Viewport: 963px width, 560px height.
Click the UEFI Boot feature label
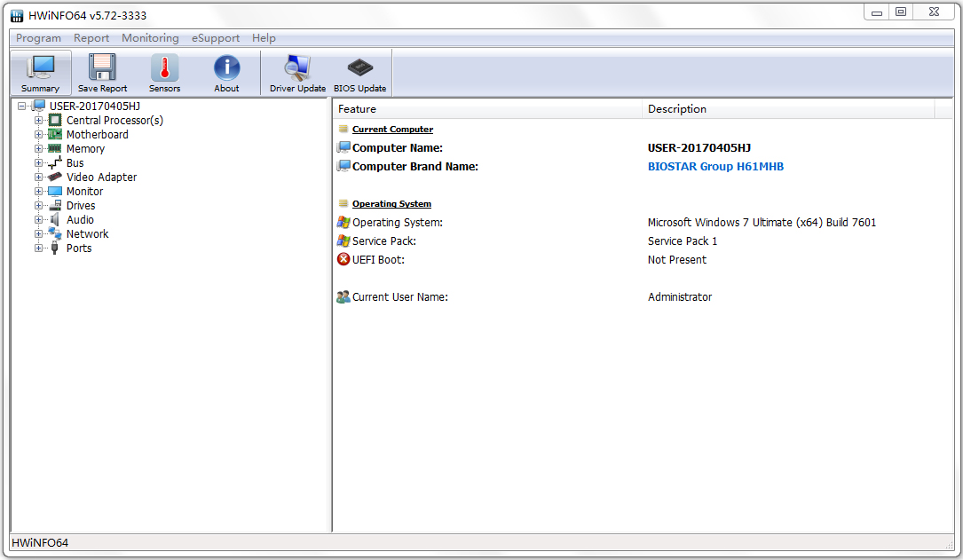(378, 260)
